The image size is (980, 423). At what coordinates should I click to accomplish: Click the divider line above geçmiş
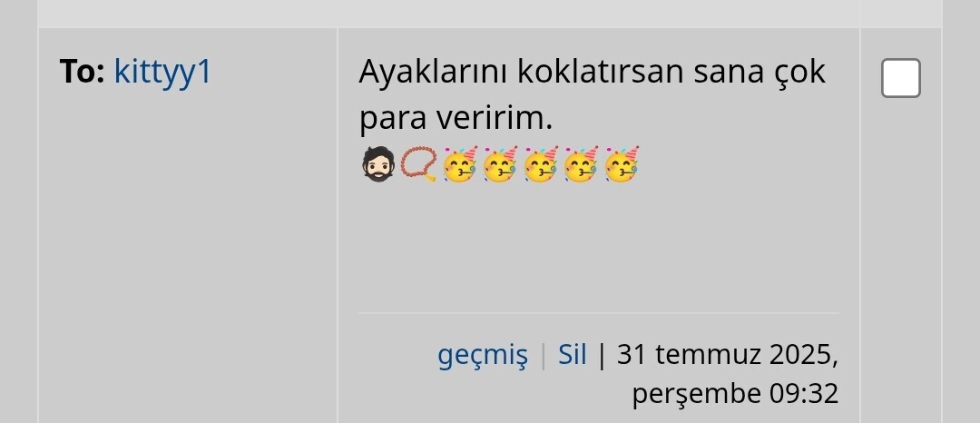[x=599, y=312]
